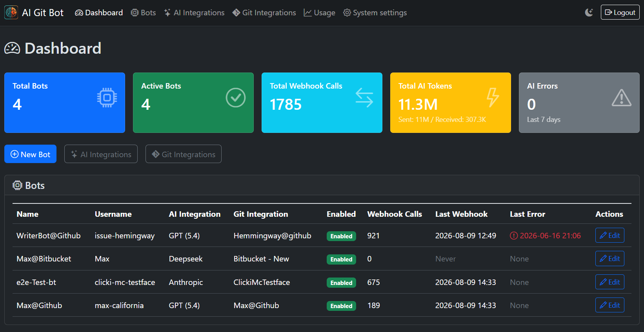
Task: Click Sent: 11M / Received: 307.3K text
Action: click(442, 120)
